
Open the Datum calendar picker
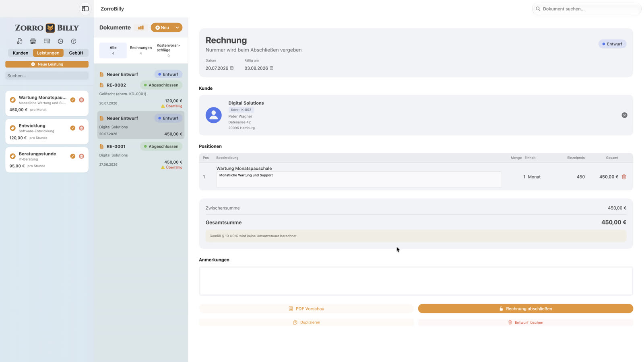[232, 68]
